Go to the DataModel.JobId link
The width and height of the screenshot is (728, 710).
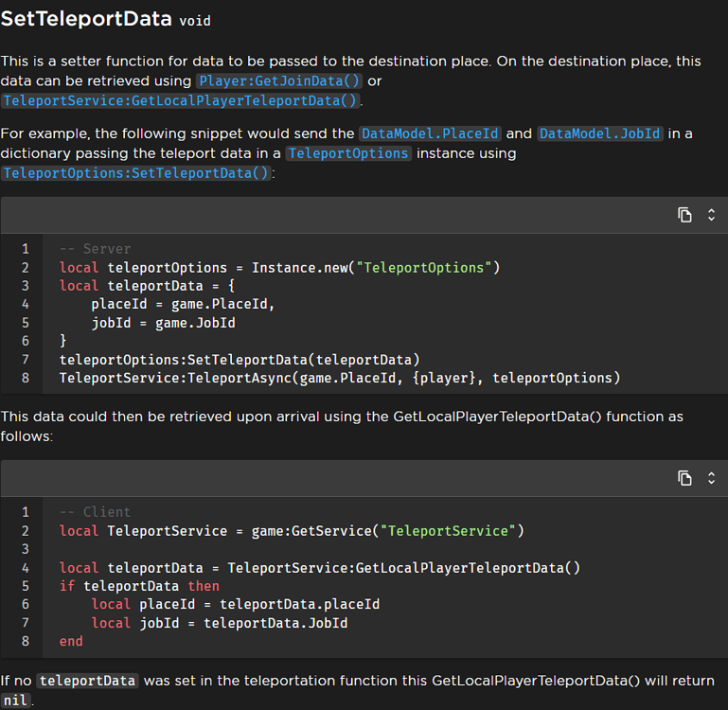(600, 133)
